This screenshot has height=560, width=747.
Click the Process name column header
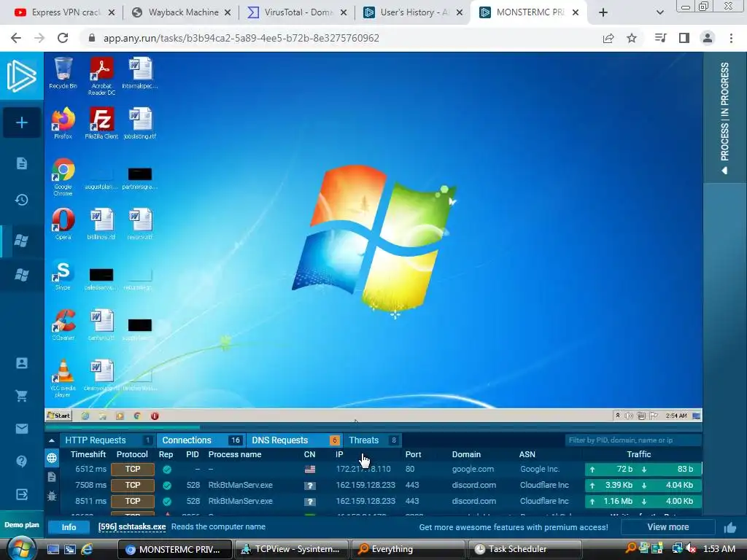pos(234,454)
